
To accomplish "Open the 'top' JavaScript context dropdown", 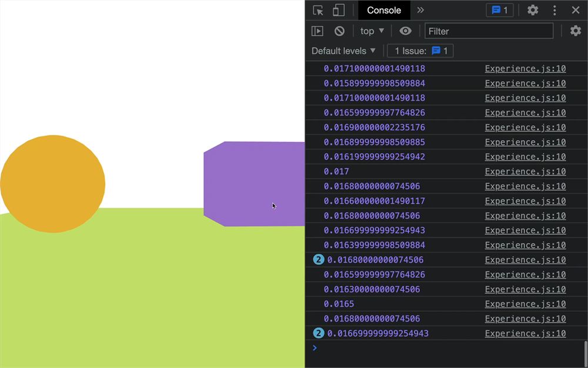I will [x=372, y=31].
